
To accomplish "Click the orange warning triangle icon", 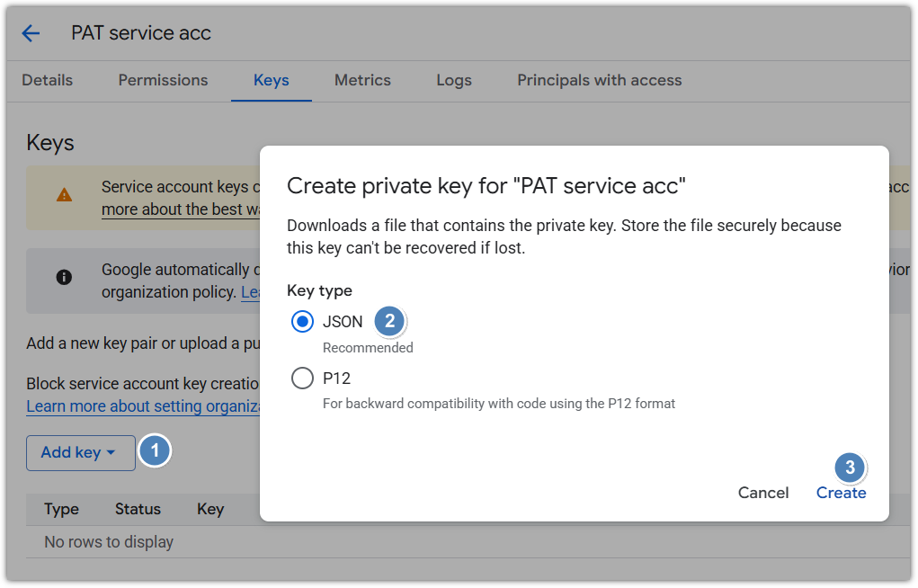I will (64, 195).
